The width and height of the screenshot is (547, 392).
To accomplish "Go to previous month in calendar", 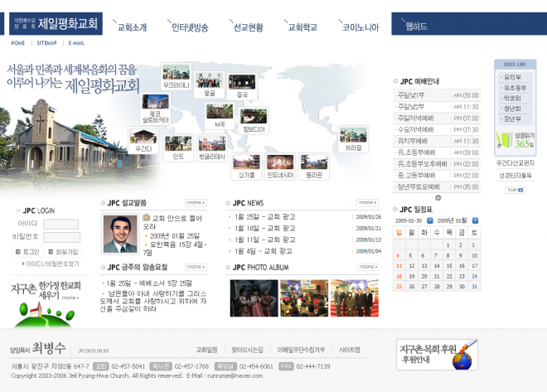I will tap(428, 221).
